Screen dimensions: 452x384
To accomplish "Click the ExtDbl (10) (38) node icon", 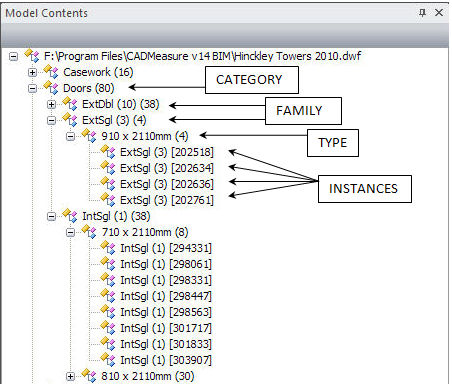I will 70,103.
